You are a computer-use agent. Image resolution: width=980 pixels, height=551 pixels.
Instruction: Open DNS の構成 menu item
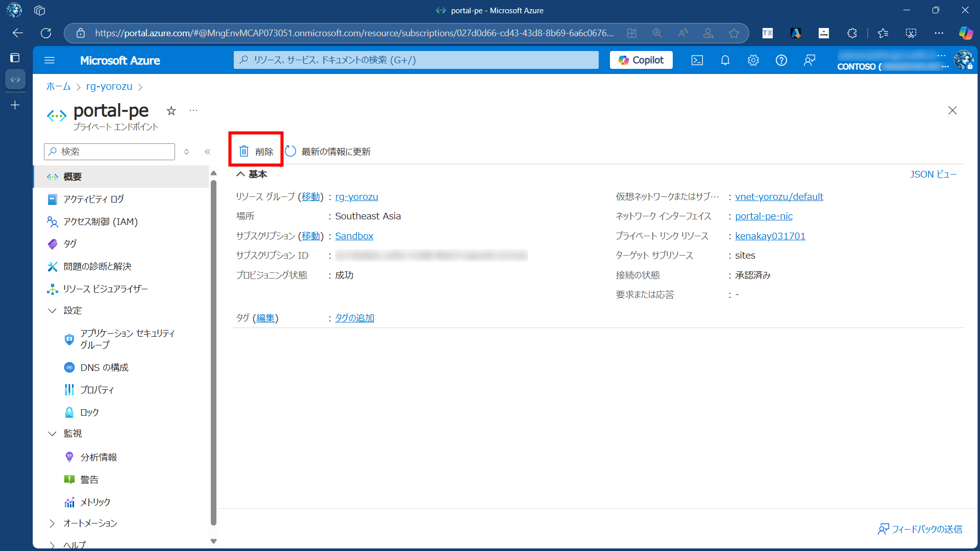104,367
